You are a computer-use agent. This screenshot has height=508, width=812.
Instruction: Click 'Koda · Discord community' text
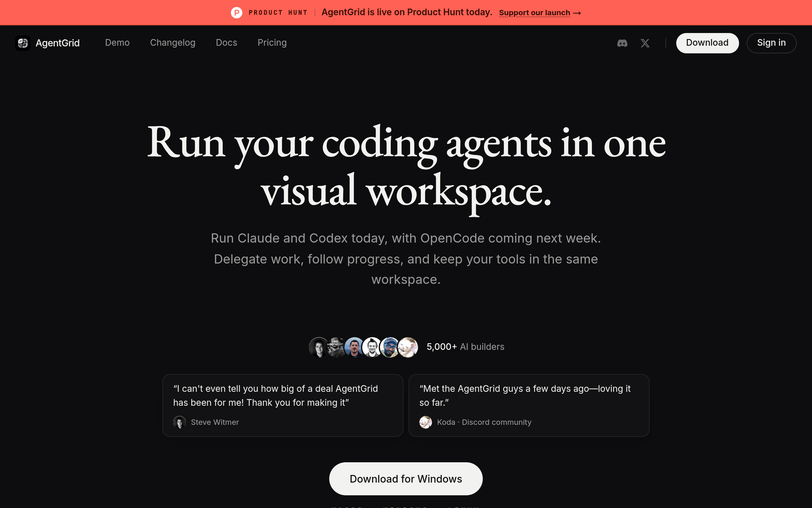pyautogui.click(x=484, y=422)
